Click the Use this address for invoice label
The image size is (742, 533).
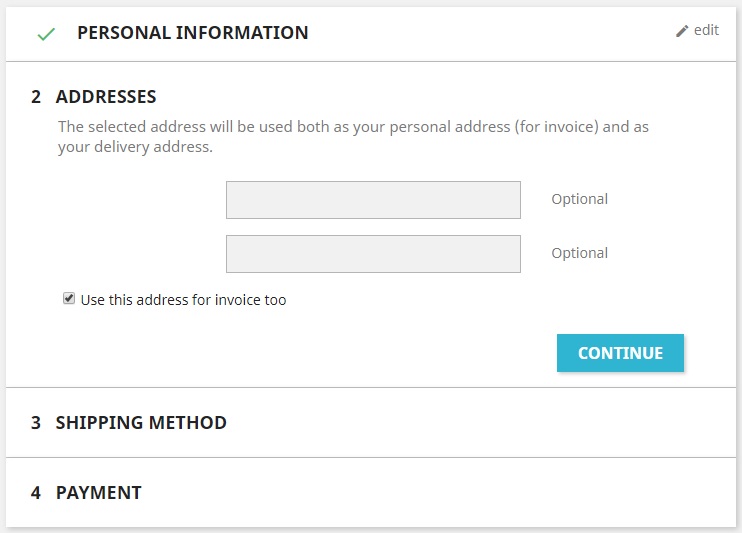(184, 300)
